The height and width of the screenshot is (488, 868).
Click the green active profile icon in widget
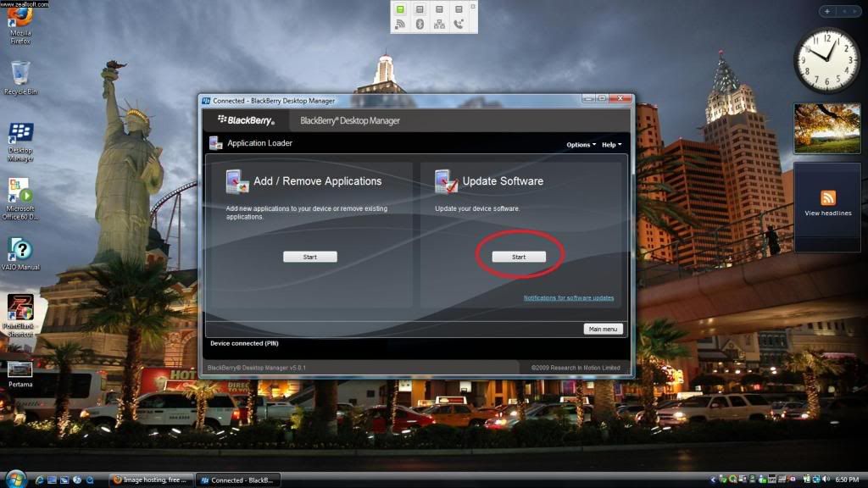tap(400, 9)
